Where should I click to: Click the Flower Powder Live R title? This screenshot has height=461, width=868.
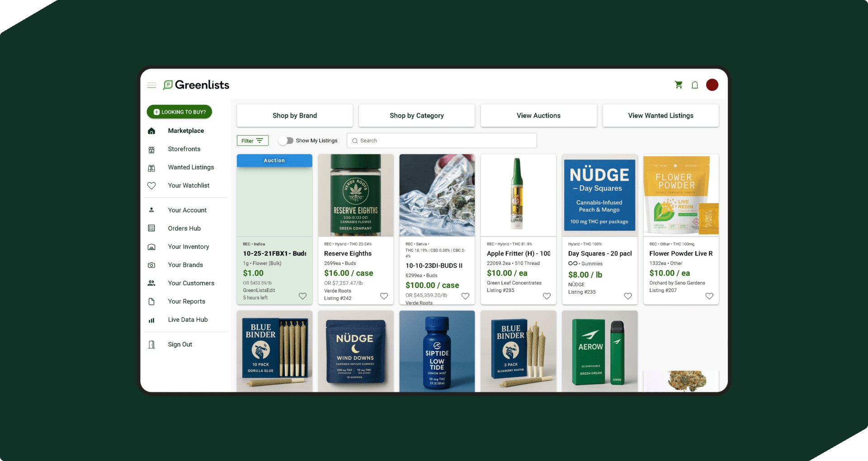[681, 254]
